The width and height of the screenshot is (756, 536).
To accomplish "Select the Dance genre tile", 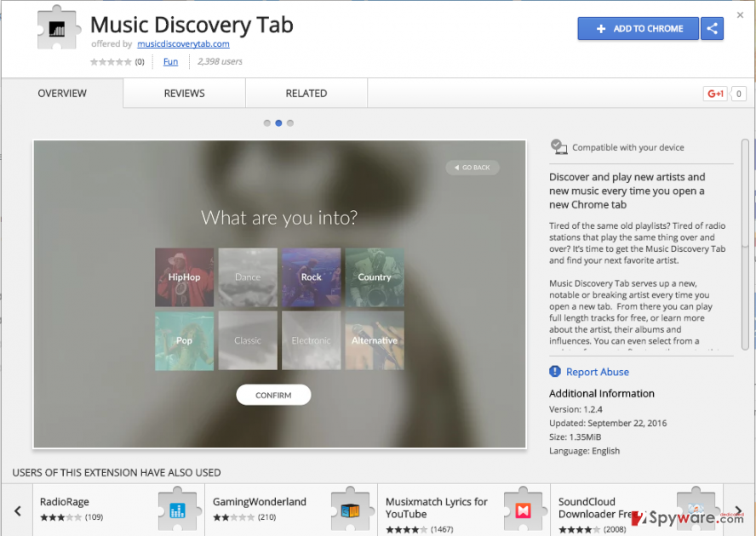I will click(x=248, y=277).
